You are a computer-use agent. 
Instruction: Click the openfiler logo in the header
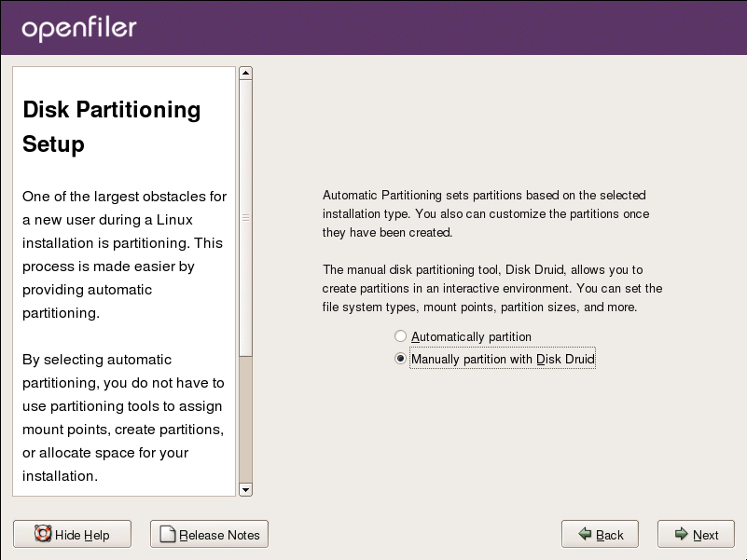pos(79,29)
